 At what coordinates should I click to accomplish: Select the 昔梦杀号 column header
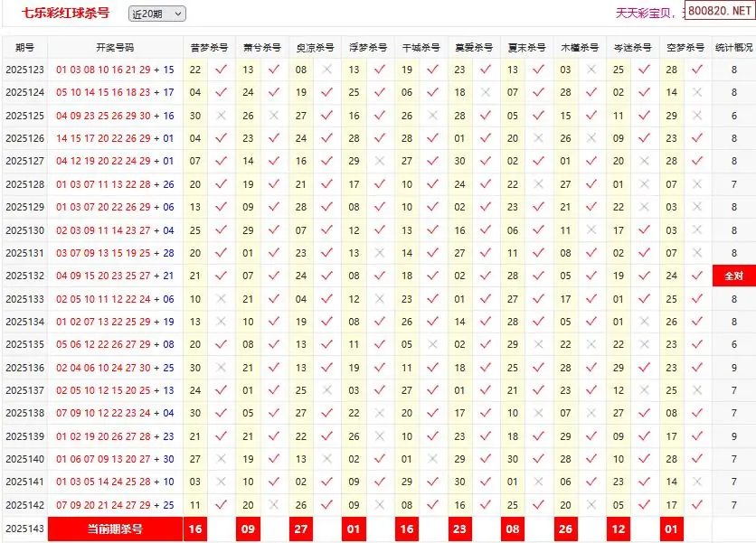(209, 47)
